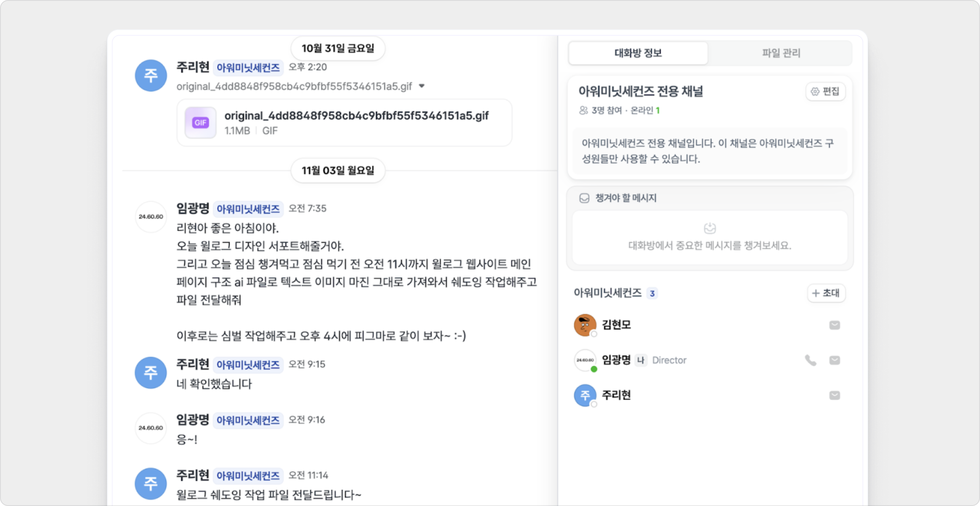Switch to the 파일 관리 tab

click(x=781, y=53)
